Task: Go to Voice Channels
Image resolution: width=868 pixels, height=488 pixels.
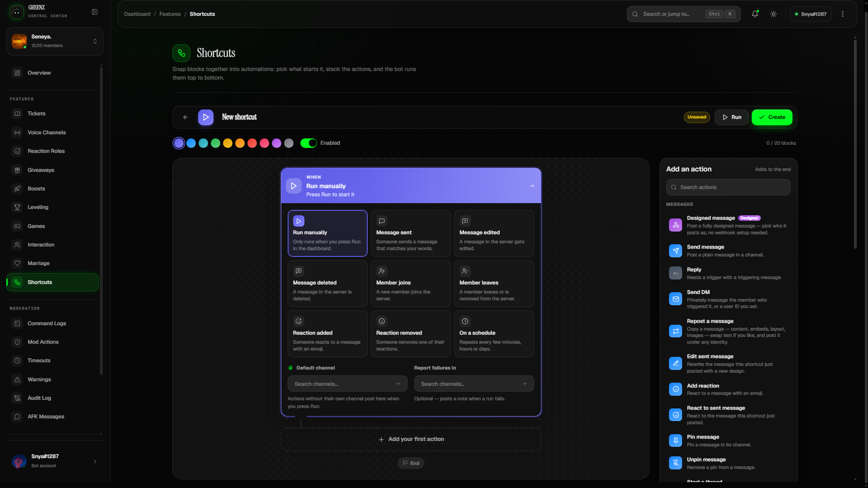Action: pyautogui.click(x=52, y=133)
